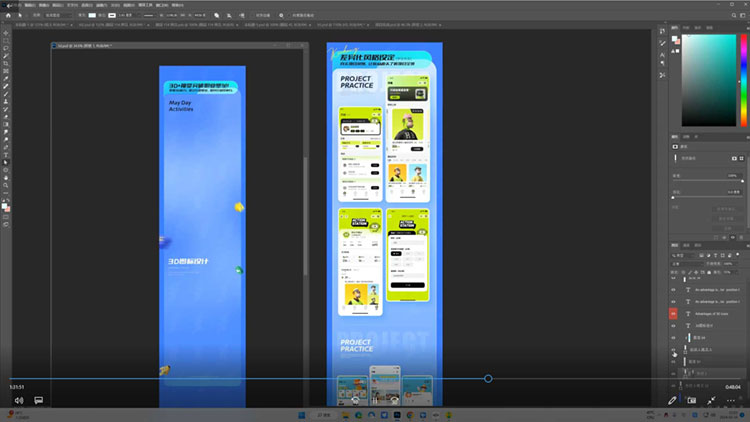Open the more options ellipsis in the player
The width and height of the screenshot is (750, 422).
coord(733,400)
